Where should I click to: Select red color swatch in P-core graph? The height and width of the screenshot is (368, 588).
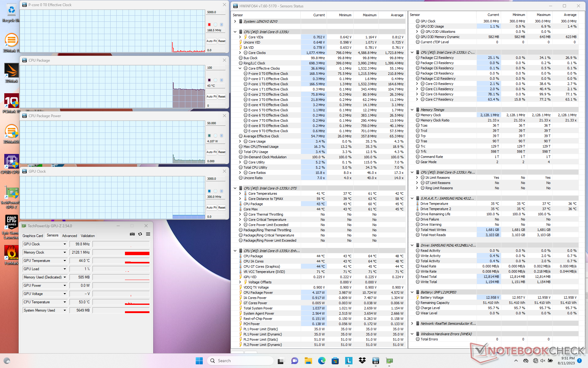coord(209,25)
